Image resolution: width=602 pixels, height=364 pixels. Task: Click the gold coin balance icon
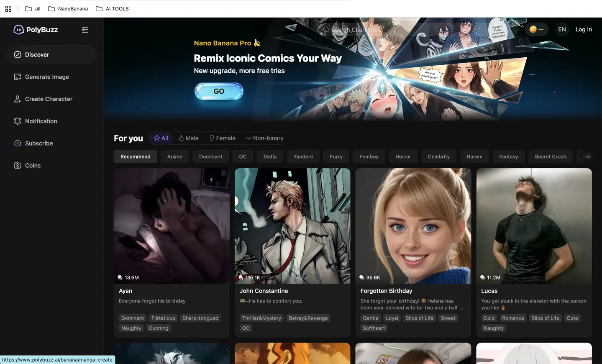pos(533,29)
